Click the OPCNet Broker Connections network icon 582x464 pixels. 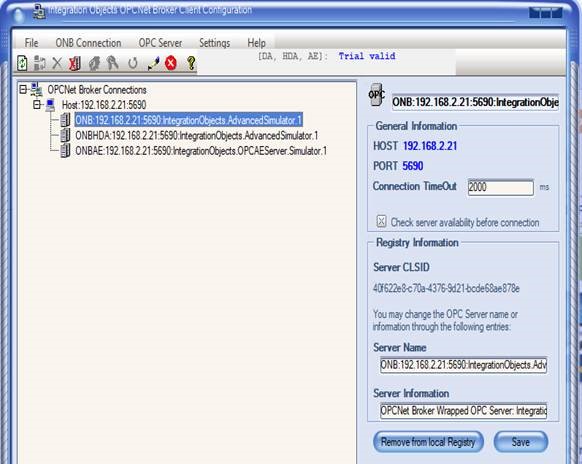36,89
